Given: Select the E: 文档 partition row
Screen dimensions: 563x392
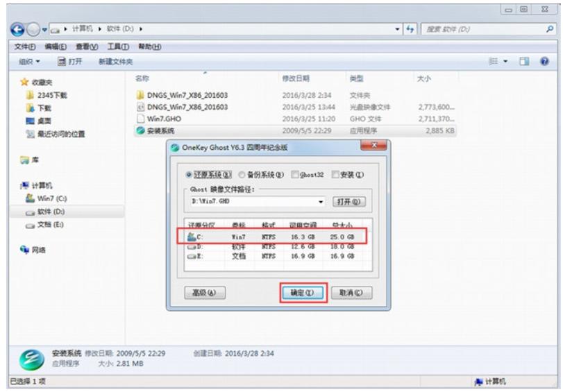Looking at the screenshot, I should (x=271, y=256).
